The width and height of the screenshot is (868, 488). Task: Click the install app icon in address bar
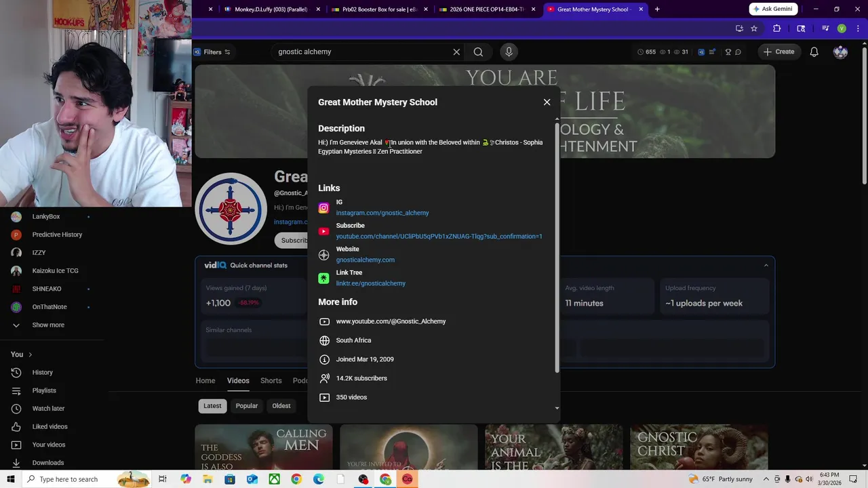click(x=739, y=28)
